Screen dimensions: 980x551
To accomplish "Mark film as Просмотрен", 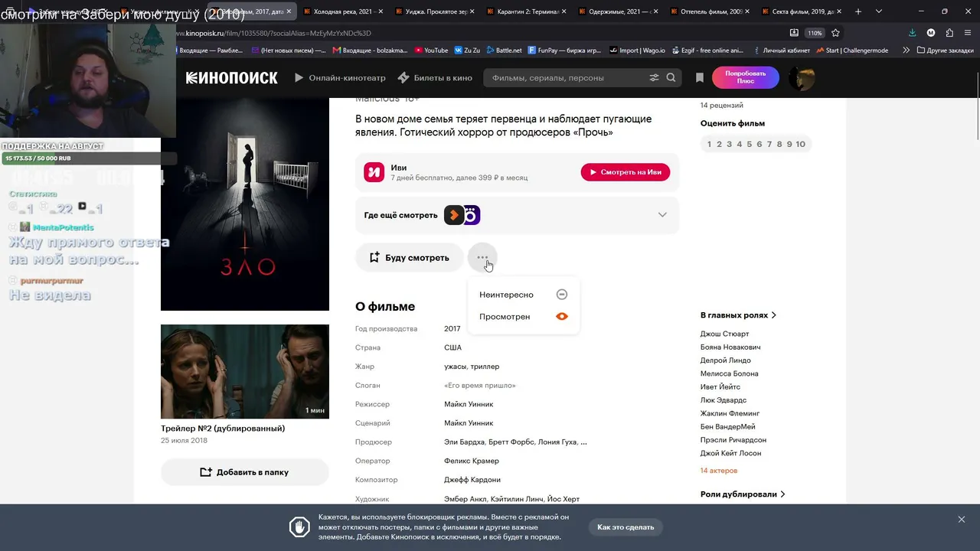I will tap(524, 317).
